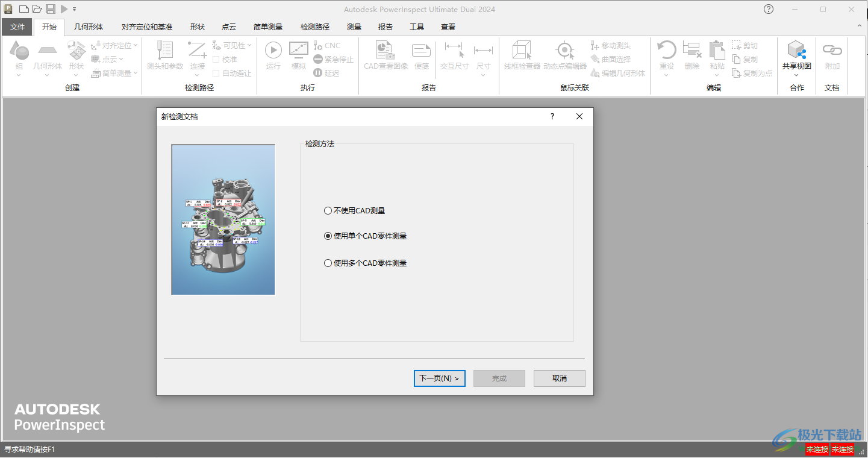
Task: Click the CNC icon in 执行 group
Action: [x=318, y=46]
